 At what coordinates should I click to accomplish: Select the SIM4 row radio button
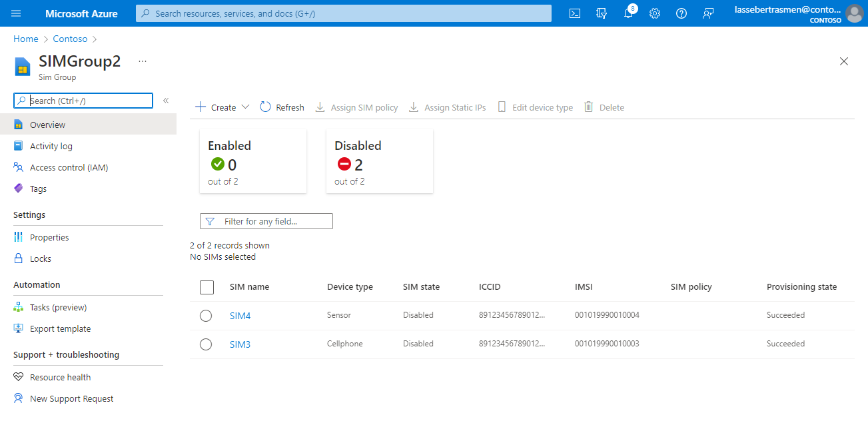coord(206,316)
